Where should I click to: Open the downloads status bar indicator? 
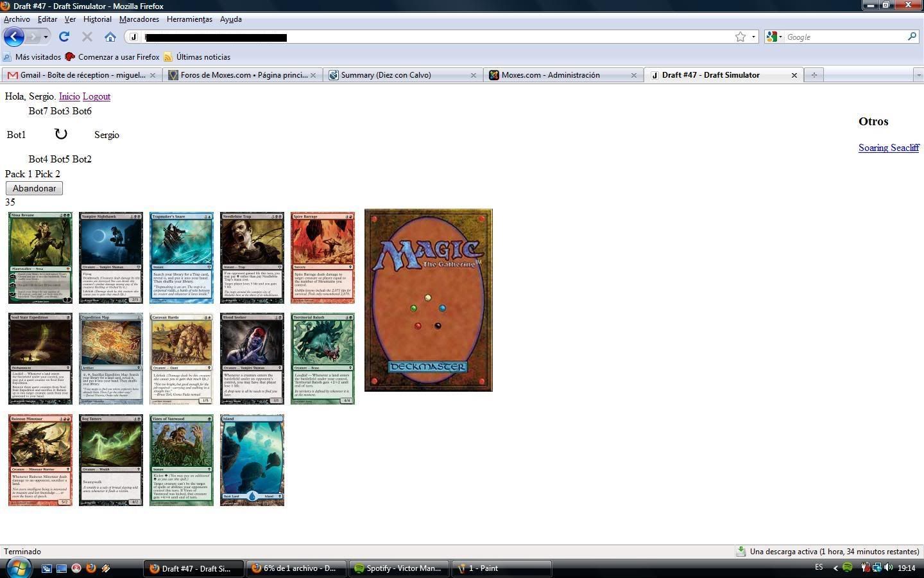pos(828,552)
